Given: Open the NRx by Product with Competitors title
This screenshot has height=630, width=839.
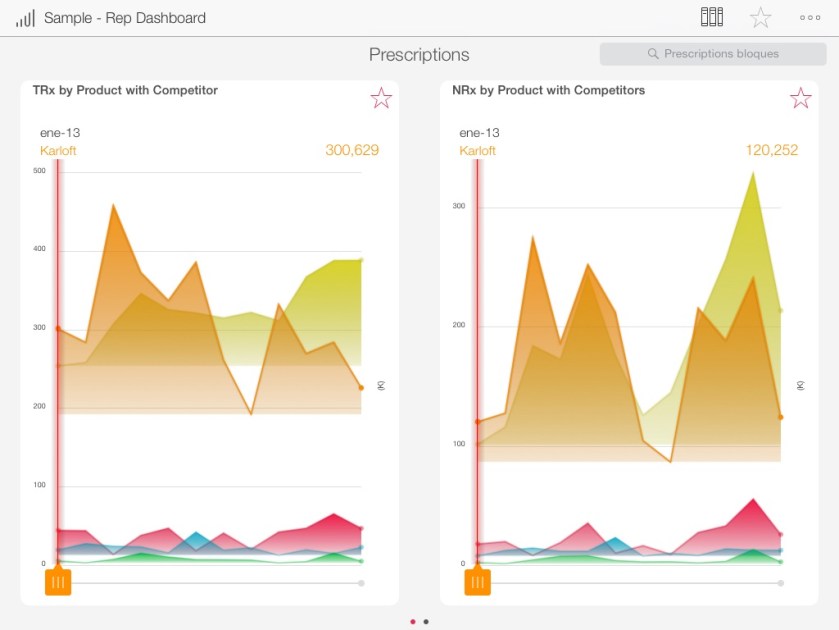Looking at the screenshot, I should [x=548, y=91].
